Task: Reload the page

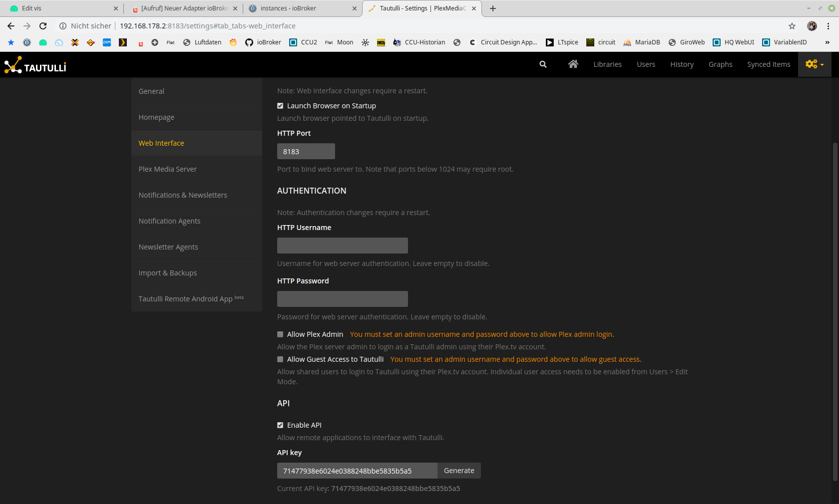Action: (43, 26)
